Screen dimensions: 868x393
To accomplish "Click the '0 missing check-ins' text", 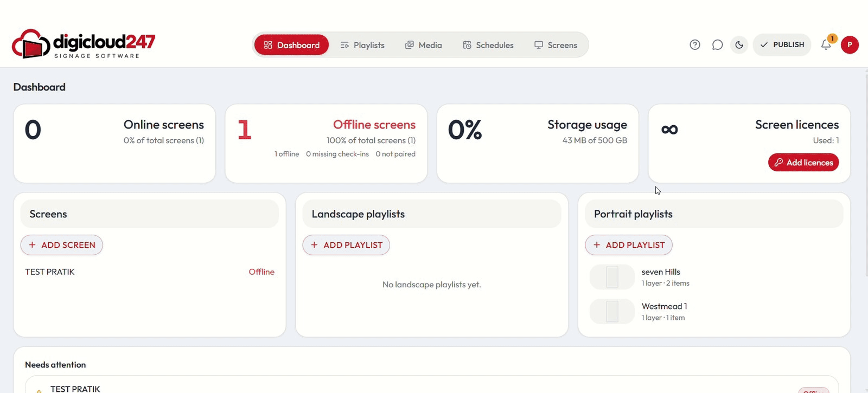I will (337, 154).
